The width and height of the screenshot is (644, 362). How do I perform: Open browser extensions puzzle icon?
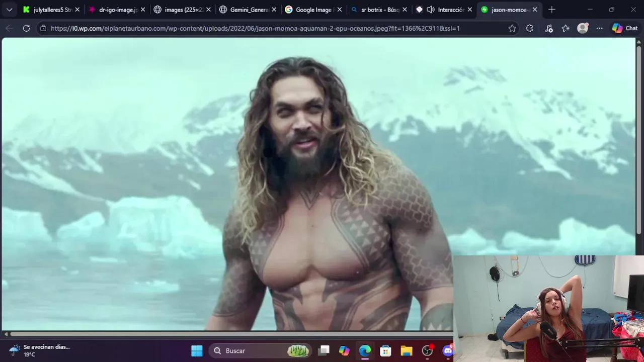click(529, 28)
